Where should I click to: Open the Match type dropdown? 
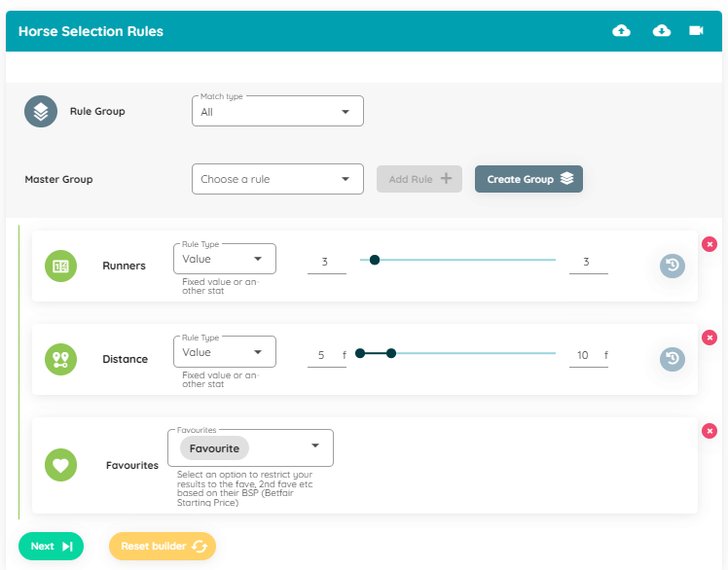click(x=277, y=112)
